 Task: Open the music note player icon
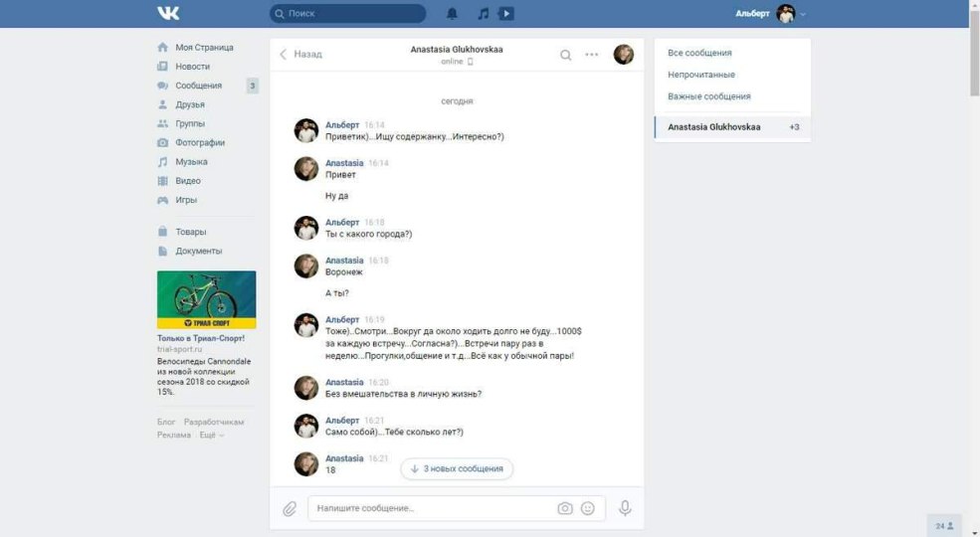point(484,14)
